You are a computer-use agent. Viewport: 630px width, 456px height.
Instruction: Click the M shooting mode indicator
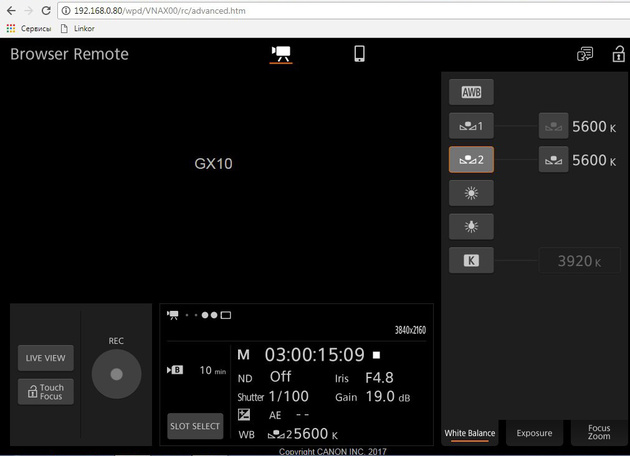[243, 355]
